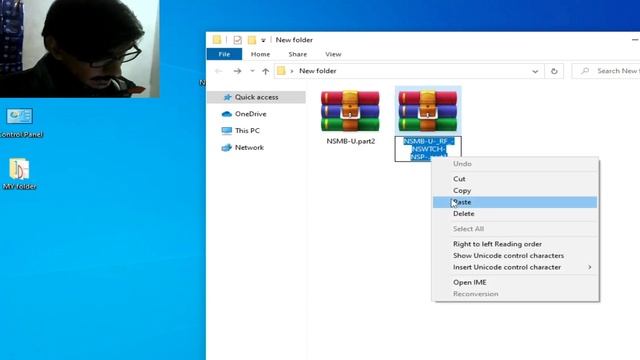Go back with the Back arrow
Viewport: 640px width, 360px height.
pos(218,71)
